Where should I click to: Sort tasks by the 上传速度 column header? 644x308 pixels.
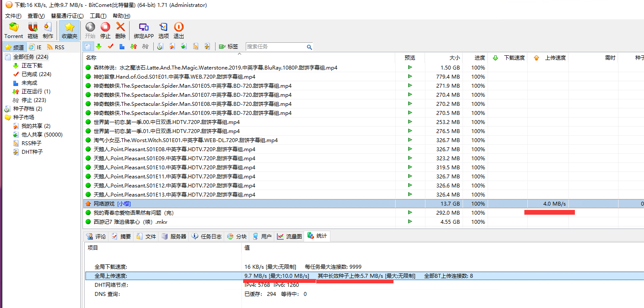click(x=548, y=57)
